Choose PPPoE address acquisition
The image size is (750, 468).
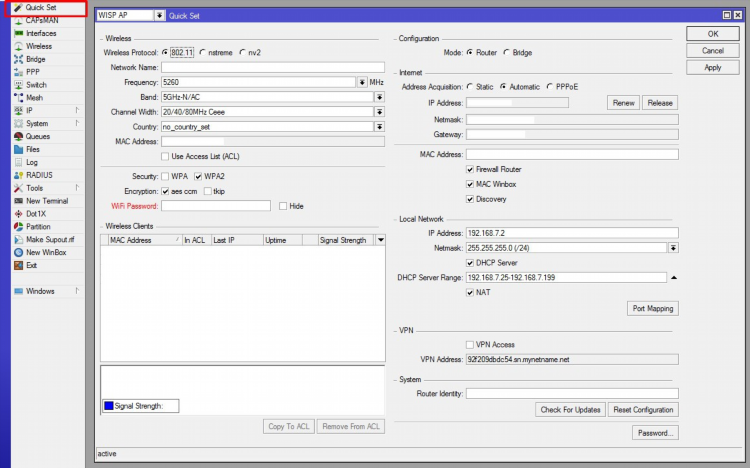tap(550, 87)
